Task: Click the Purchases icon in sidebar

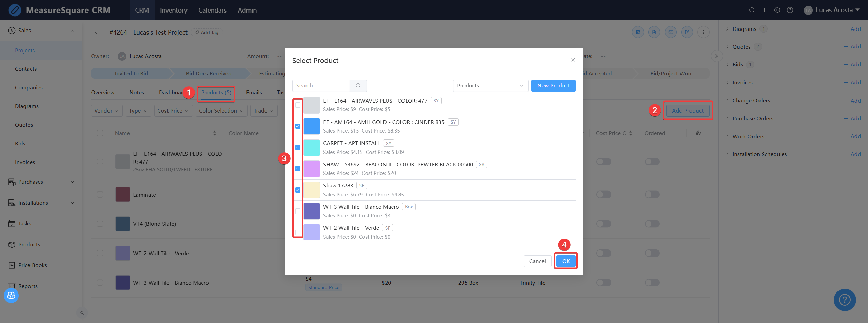Action: pos(12,182)
